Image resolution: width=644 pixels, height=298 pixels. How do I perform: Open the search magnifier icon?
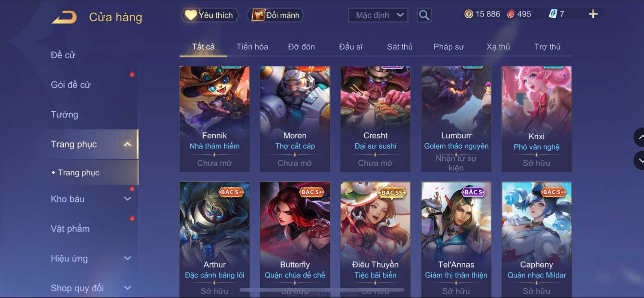424,15
